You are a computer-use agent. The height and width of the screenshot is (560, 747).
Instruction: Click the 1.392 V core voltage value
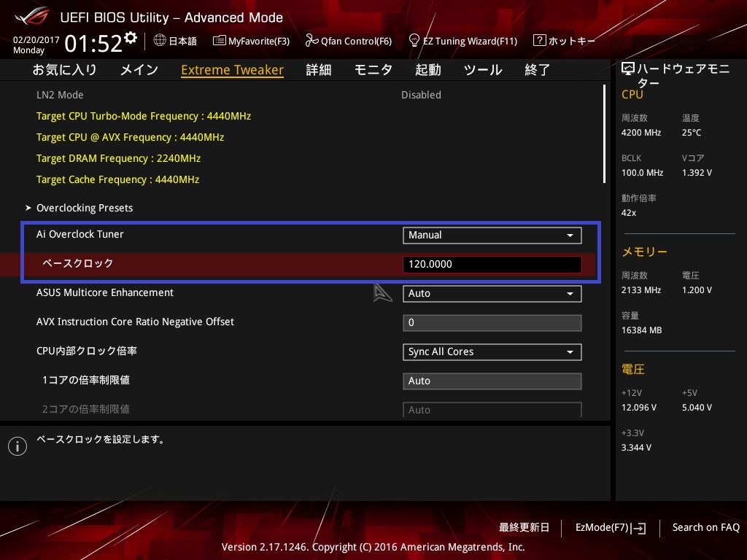(697, 173)
